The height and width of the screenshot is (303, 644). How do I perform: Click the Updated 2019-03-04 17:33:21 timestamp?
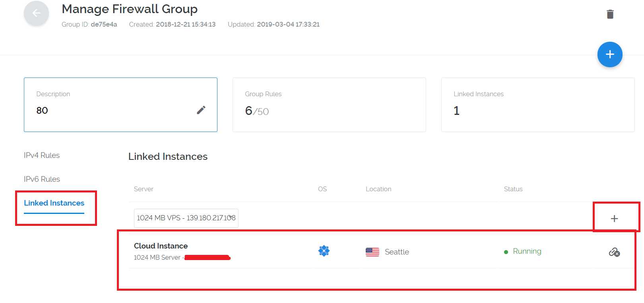(274, 24)
